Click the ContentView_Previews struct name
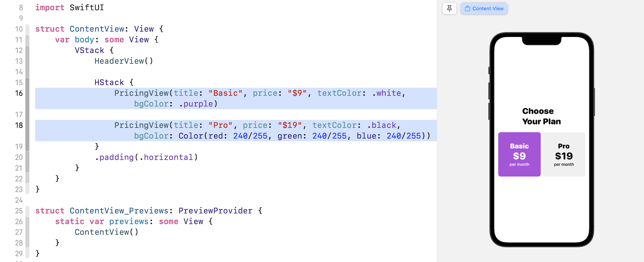 (119, 211)
